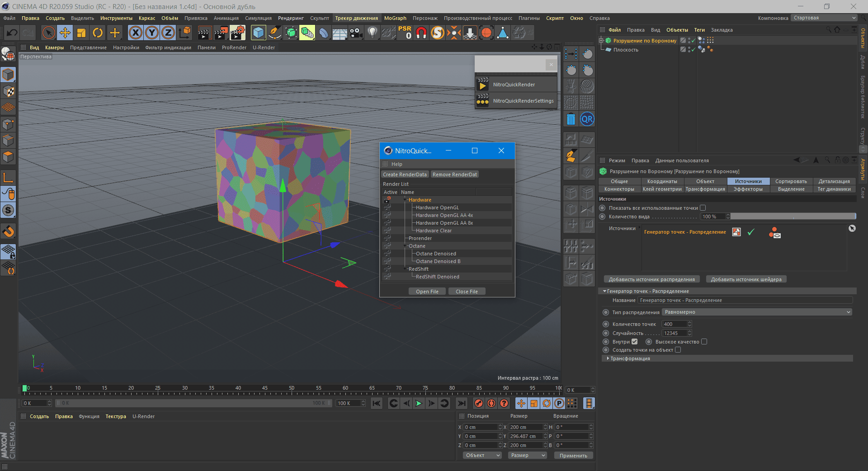Click Применить button
Screen dimensions: 868x471
(x=573, y=456)
